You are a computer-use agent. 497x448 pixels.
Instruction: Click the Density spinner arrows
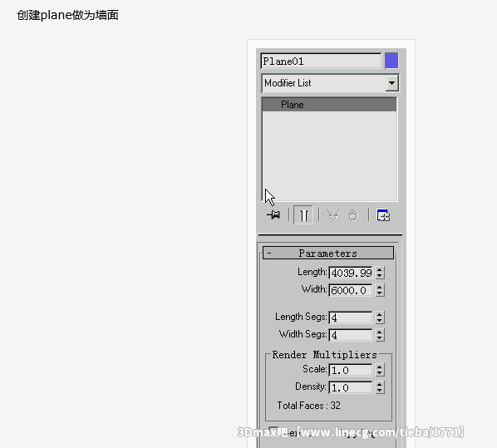click(x=380, y=387)
